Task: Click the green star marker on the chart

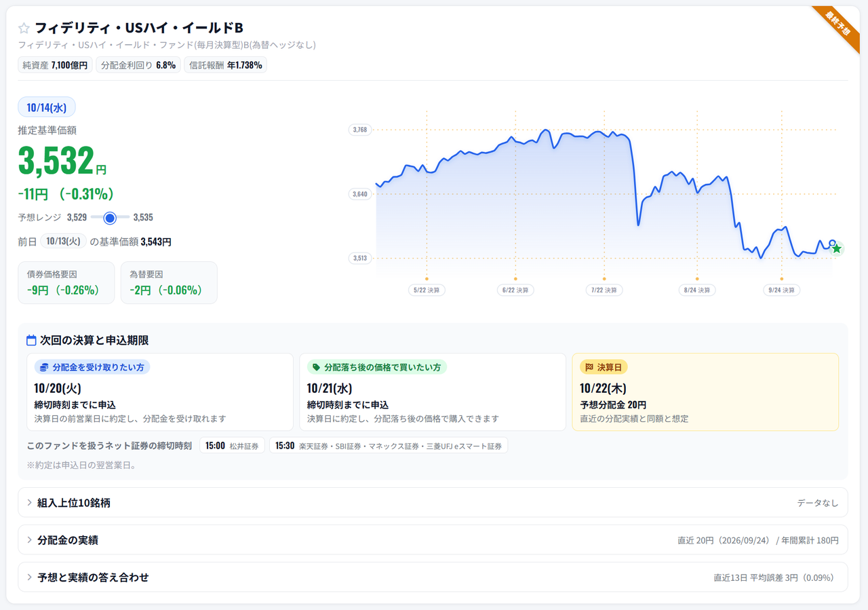Action: [x=837, y=249]
